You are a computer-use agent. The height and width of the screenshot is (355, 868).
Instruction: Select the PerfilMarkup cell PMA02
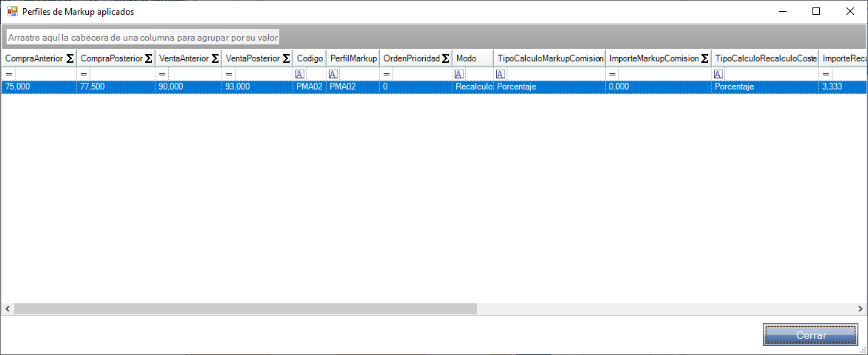pos(353,87)
